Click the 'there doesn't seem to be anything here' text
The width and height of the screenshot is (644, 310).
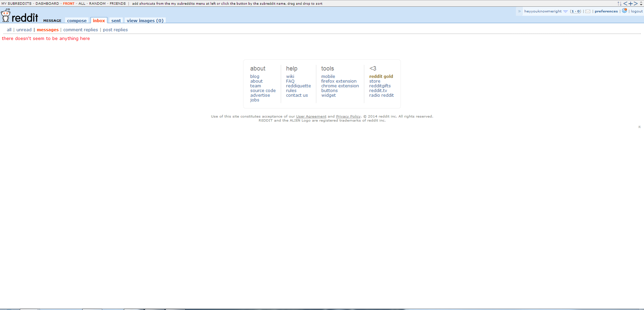click(46, 39)
